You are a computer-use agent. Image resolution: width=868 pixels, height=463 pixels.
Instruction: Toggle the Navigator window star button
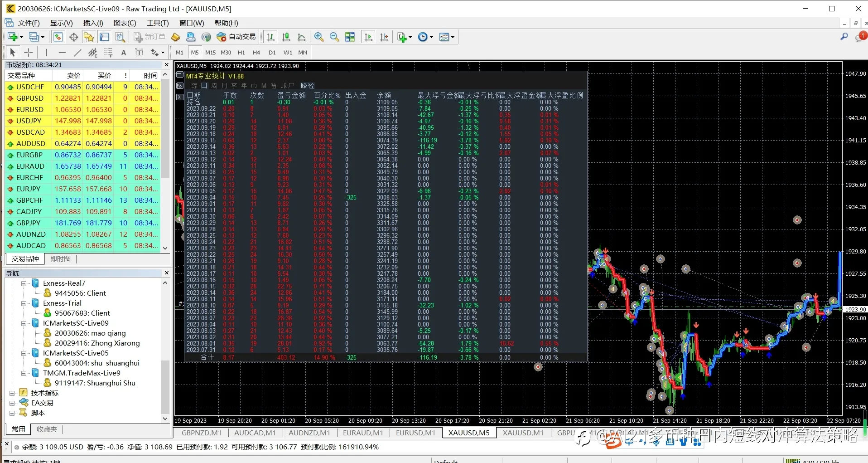89,37
